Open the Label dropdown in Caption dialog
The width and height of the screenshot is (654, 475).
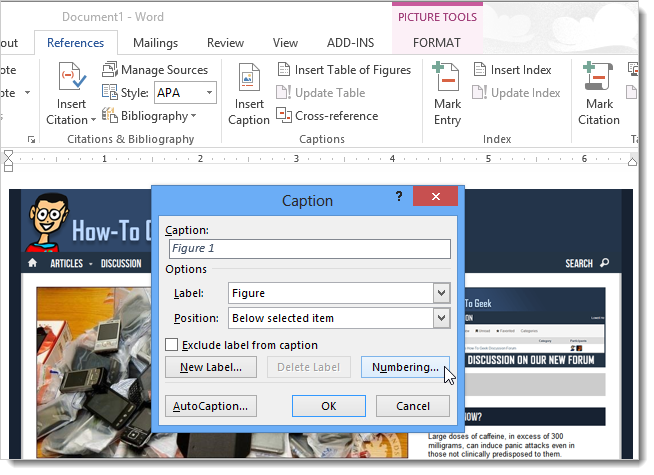441,293
